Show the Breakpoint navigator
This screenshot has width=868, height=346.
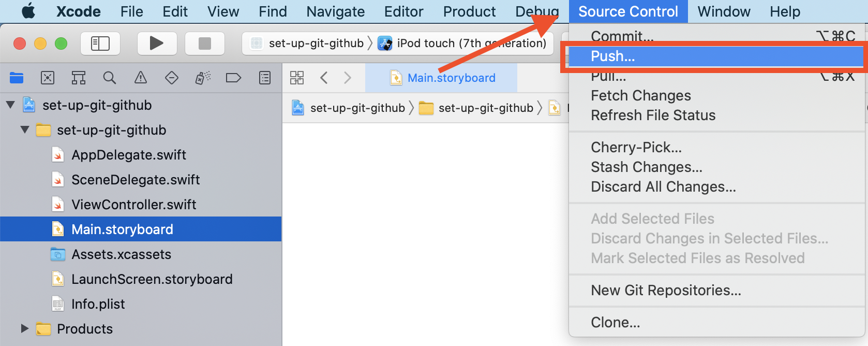point(234,78)
